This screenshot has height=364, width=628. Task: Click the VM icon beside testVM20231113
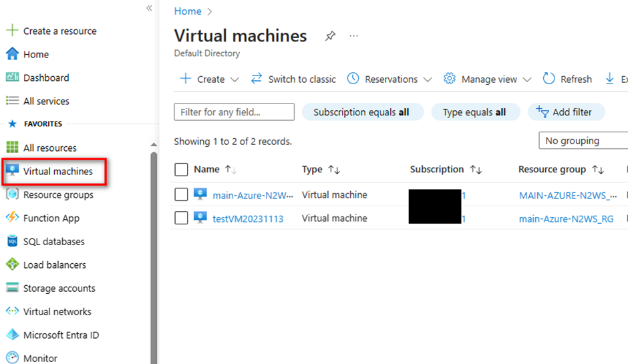(200, 218)
